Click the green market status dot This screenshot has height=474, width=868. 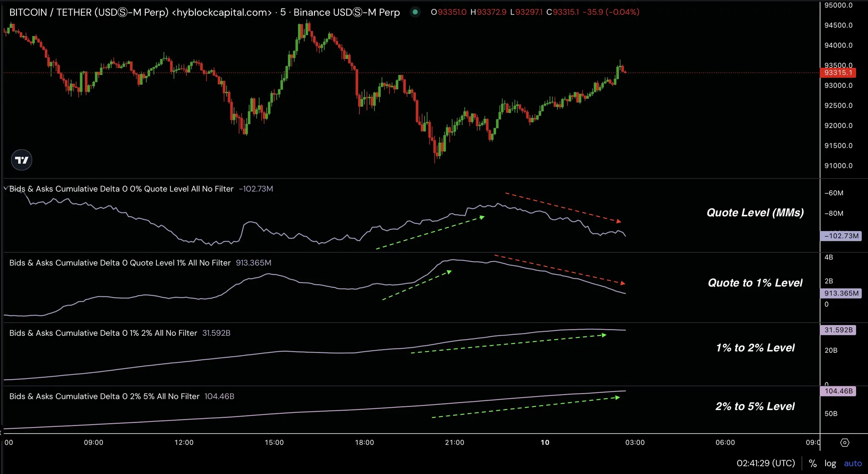tap(415, 12)
